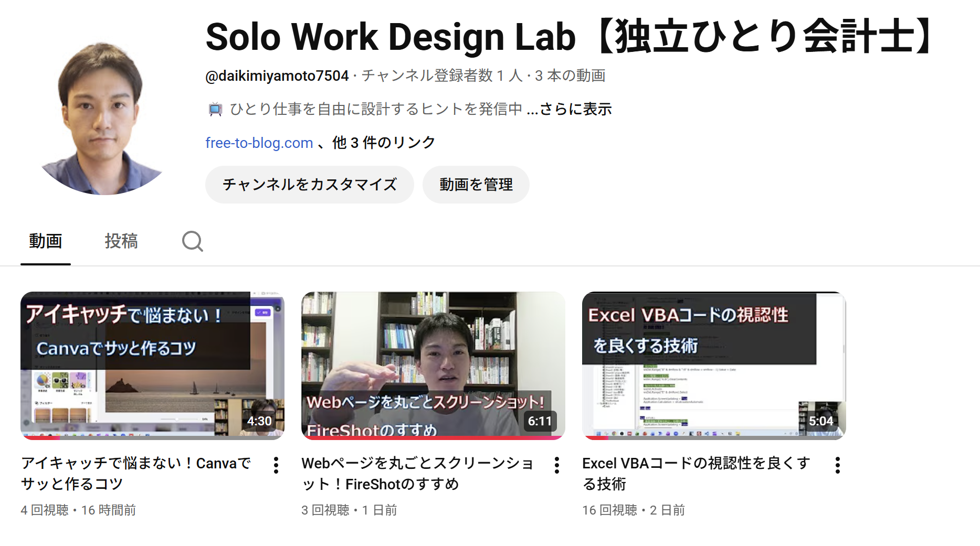Open the free-to-blog.com link

[x=259, y=143]
